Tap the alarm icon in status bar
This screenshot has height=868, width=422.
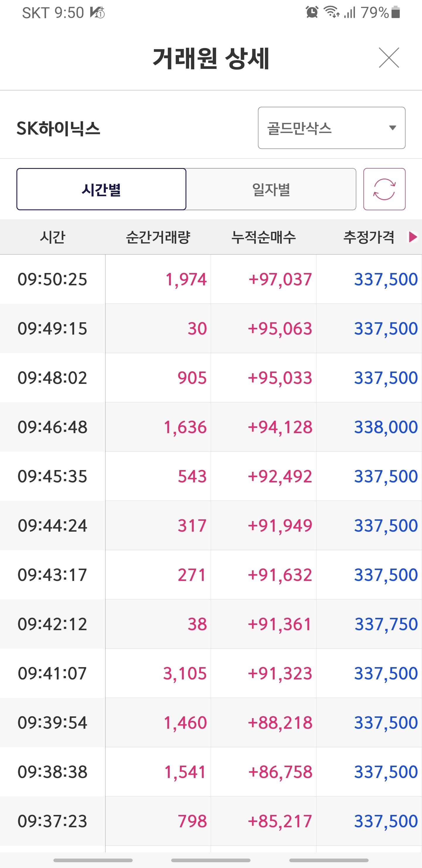(312, 13)
